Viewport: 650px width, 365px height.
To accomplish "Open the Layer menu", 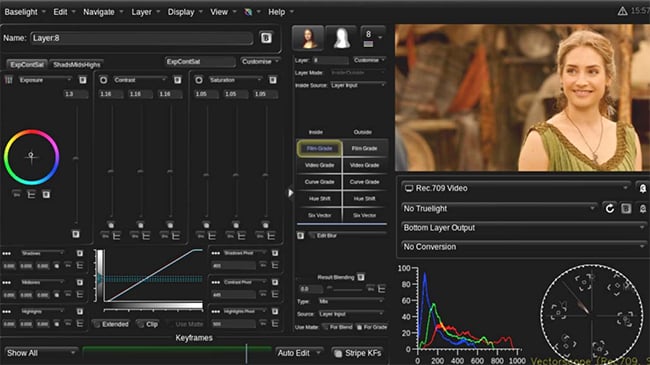I will 141,12.
